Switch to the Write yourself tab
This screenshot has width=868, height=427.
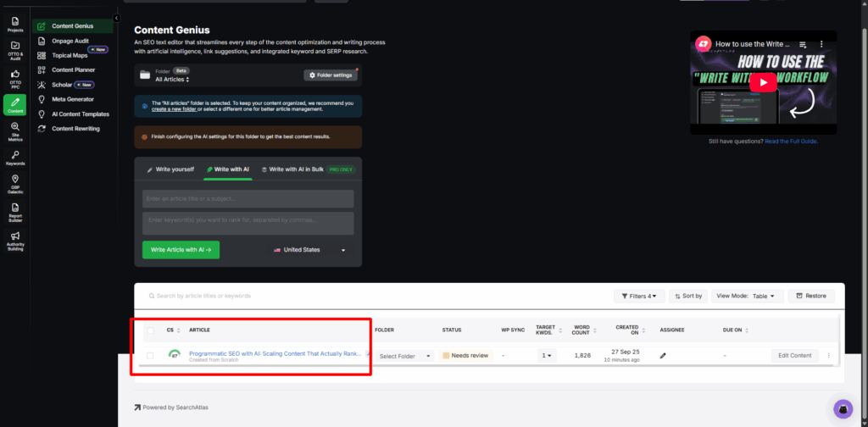pos(170,169)
